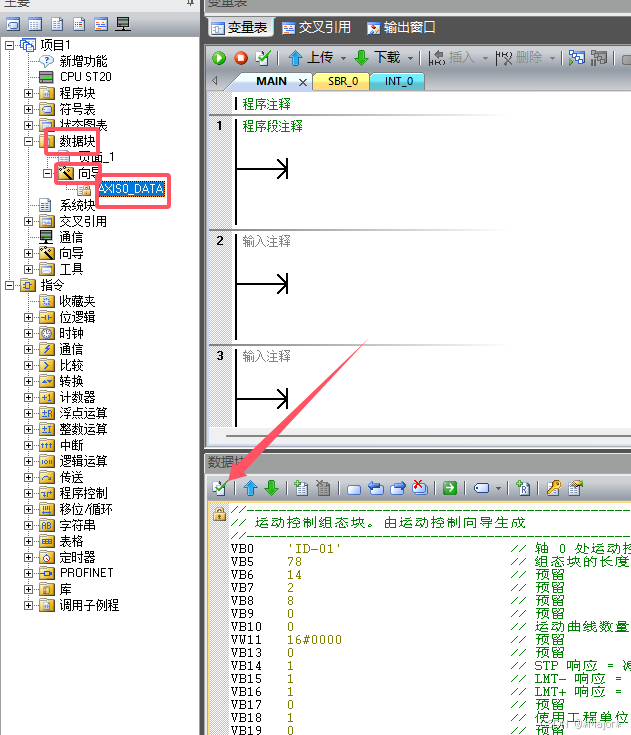
Task: Open CPU ST20 in the project tree
Action: [x=86, y=77]
